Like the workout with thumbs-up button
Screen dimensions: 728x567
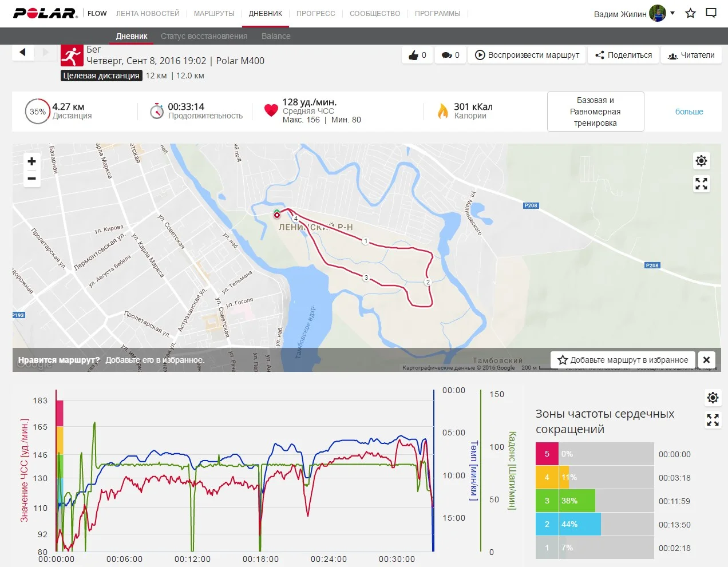pos(417,55)
